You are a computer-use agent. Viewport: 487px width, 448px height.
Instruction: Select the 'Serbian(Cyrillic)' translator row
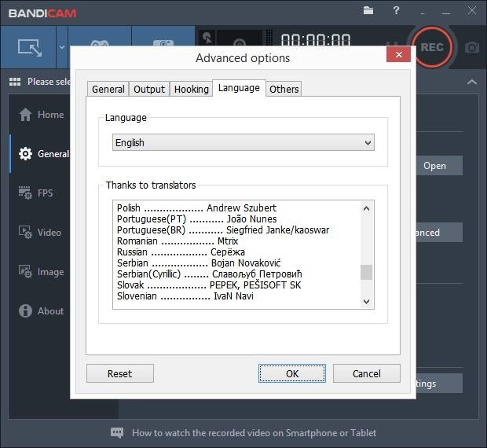click(x=210, y=274)
